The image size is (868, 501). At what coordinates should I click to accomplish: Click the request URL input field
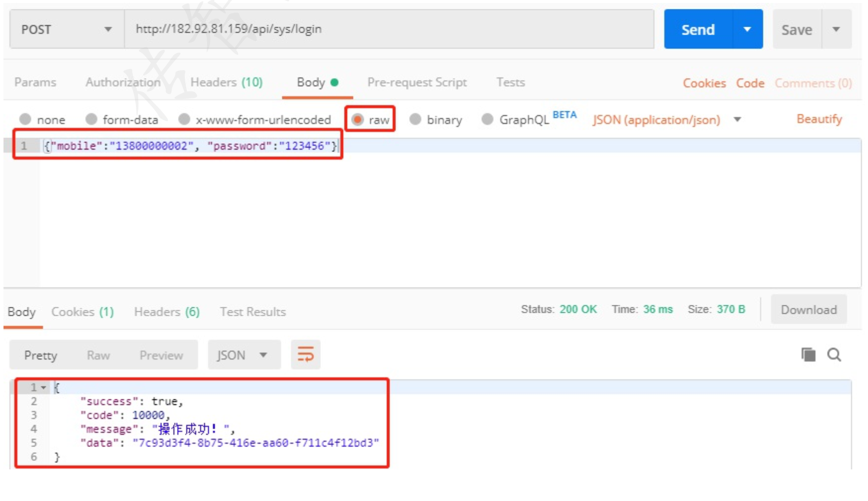pos(389,29)
